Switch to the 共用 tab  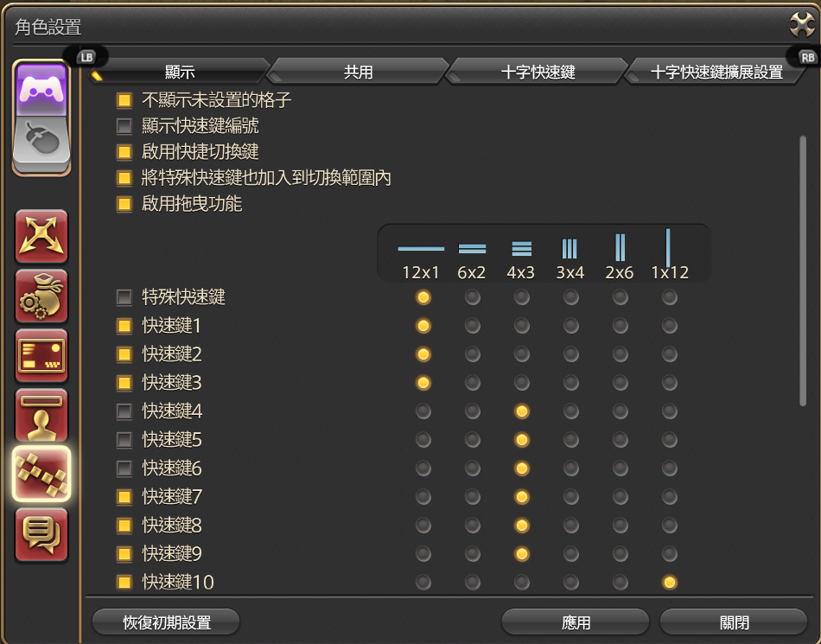pyautogui.click(x=358, y=73)
